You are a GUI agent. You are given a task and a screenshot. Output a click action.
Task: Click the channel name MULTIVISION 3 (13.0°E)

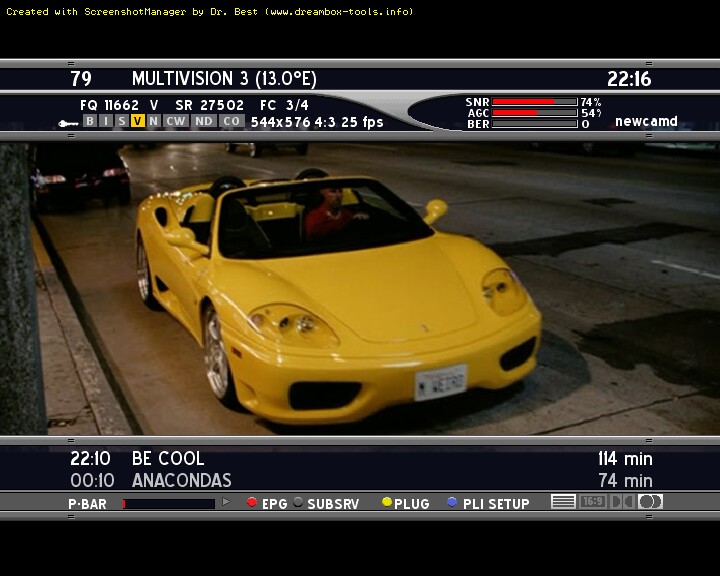(x=224, y=79)
